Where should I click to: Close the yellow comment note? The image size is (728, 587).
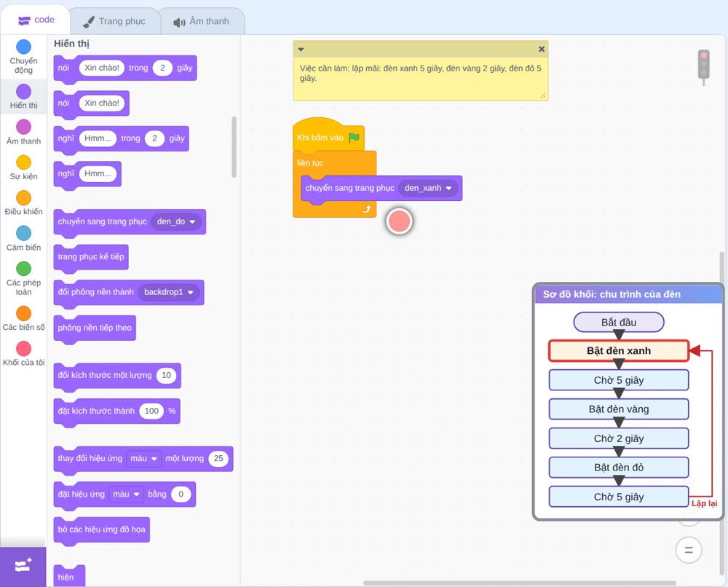542,49
